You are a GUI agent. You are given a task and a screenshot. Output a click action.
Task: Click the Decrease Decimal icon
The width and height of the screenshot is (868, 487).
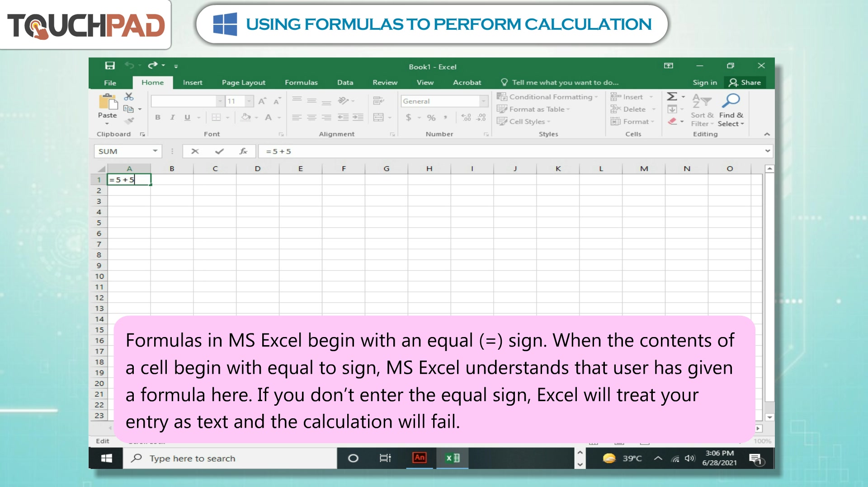click(x=481, y=117)
